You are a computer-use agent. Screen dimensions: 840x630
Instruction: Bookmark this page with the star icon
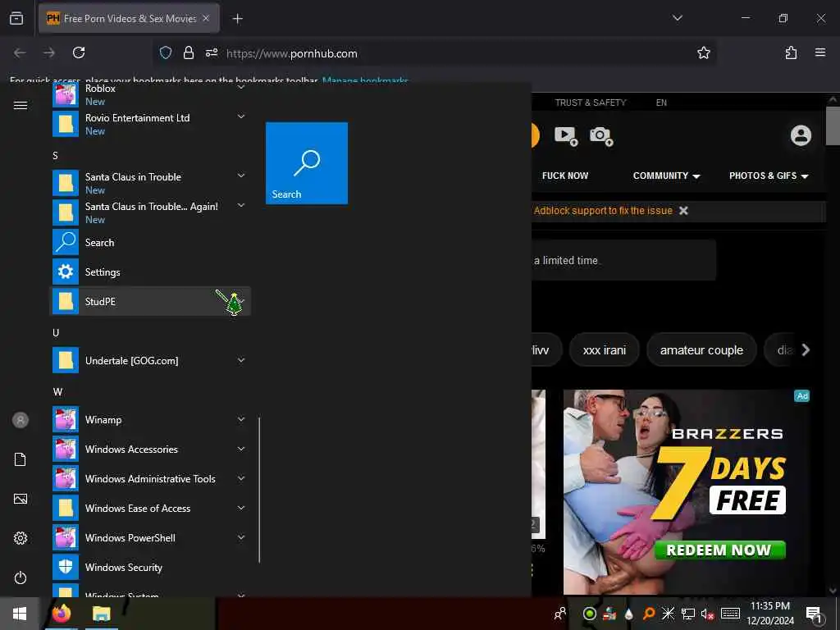point(703,52)
